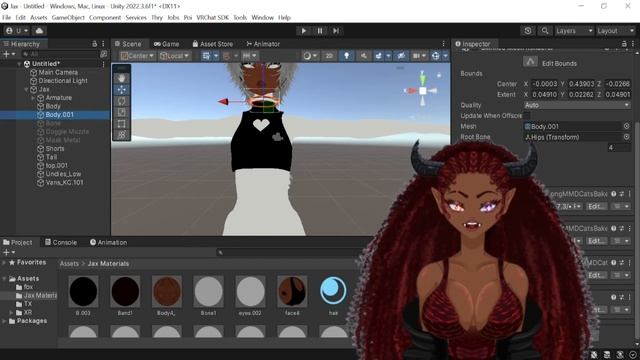This screenshot has width=640, height=360.
Task: Select the hair material thumbnail
Action: pos(333,291)
